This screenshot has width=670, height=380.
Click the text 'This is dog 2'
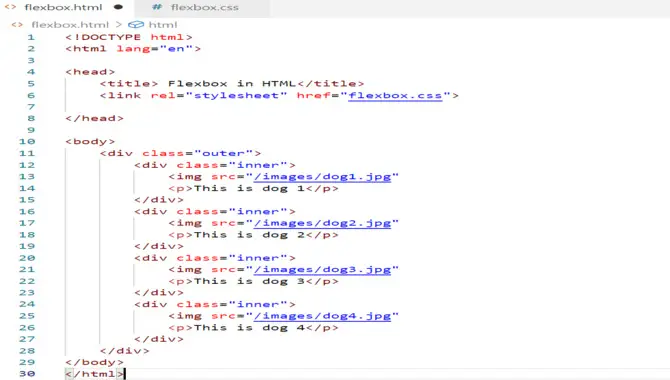point(249,235)
